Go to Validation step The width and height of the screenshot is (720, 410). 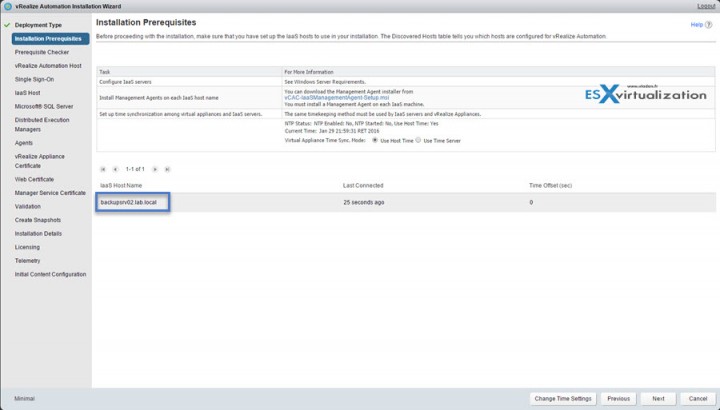point(28,207)
